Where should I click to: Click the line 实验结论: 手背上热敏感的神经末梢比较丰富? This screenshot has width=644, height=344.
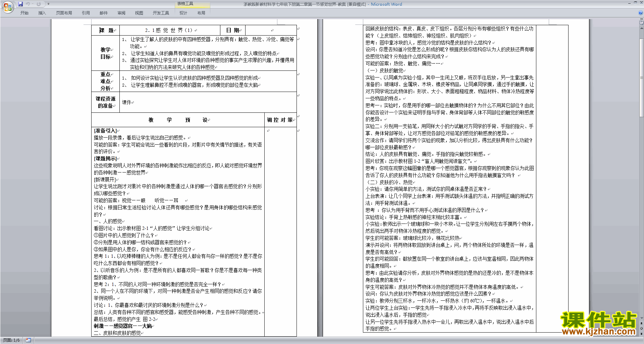(x=415, y=217)
